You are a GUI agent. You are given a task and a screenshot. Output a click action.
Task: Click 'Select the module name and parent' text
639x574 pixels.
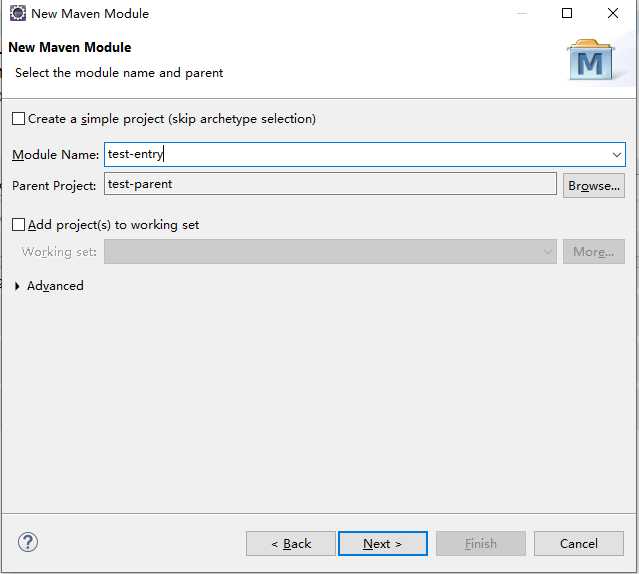coord(119,73)
